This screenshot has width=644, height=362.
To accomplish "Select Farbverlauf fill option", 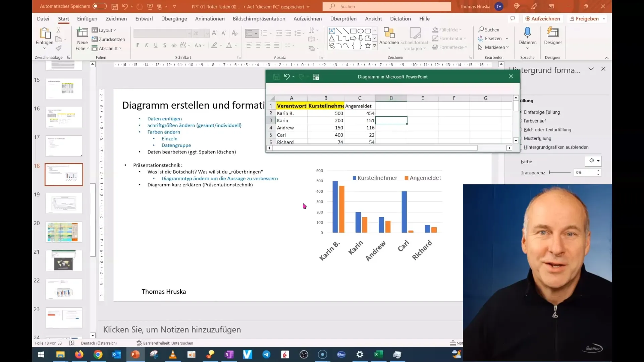I will [x=535, y=121].
